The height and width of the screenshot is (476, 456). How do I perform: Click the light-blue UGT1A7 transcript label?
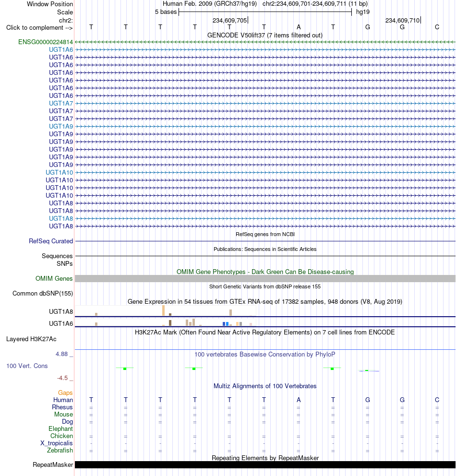61,103
